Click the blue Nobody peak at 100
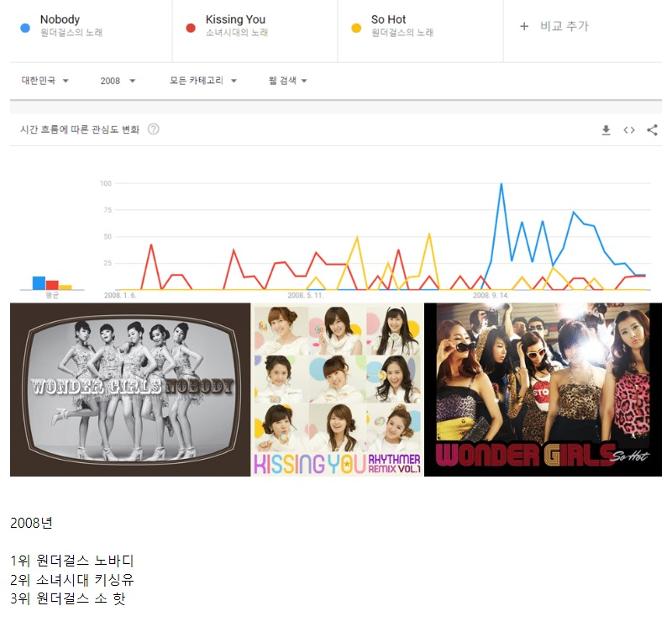Viewport: 672px width, 627px height. point(501,184)
